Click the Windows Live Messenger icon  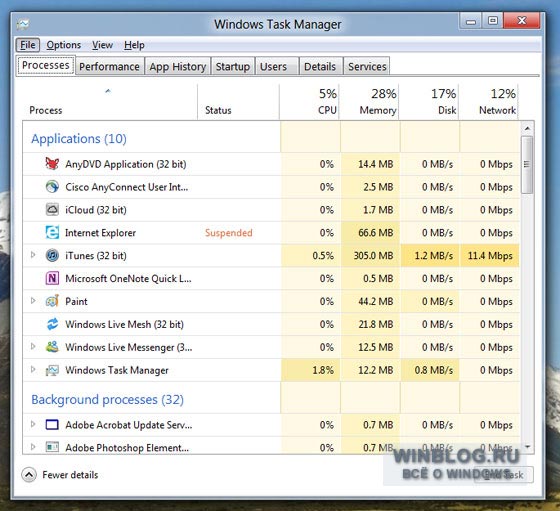coord(52,347)
